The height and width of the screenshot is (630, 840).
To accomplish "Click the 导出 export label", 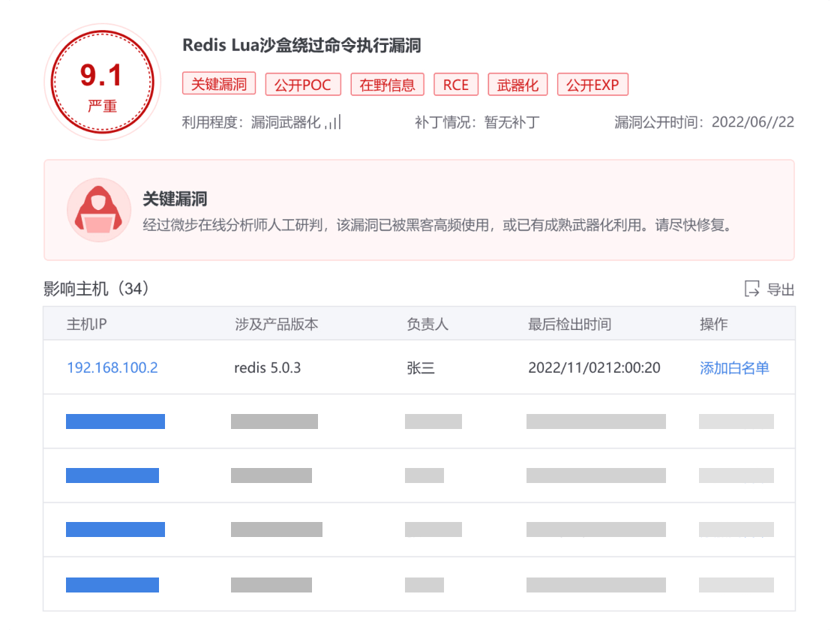I will click(x=781, y=289).
